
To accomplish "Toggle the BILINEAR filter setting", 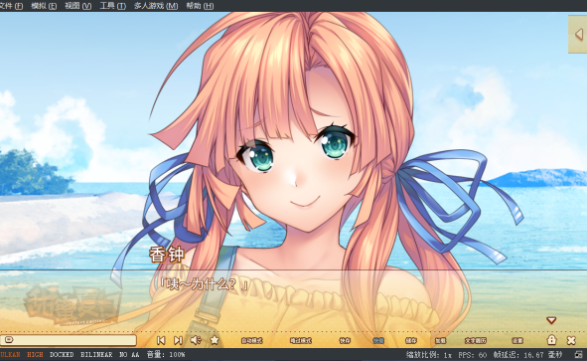I will point(96,354).
